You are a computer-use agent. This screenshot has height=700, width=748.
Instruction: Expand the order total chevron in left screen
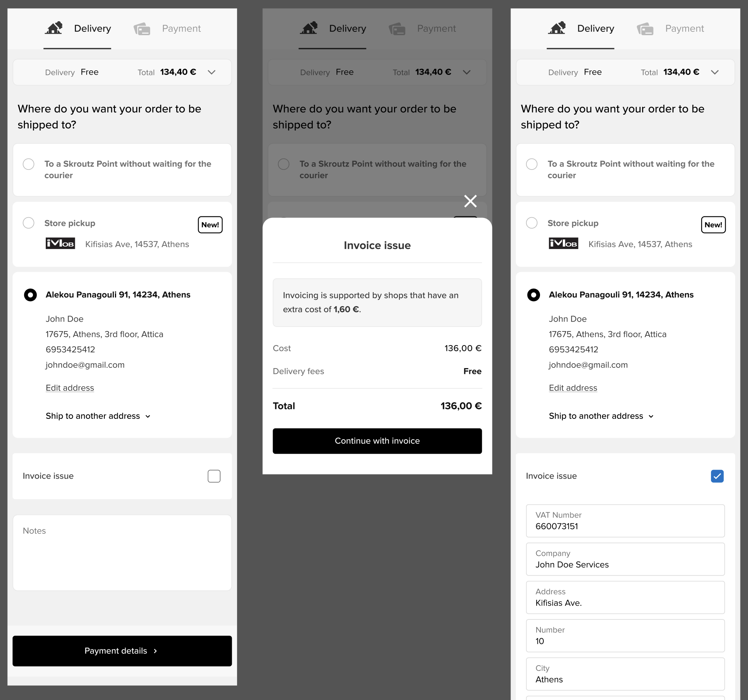[x=211, y=72]
